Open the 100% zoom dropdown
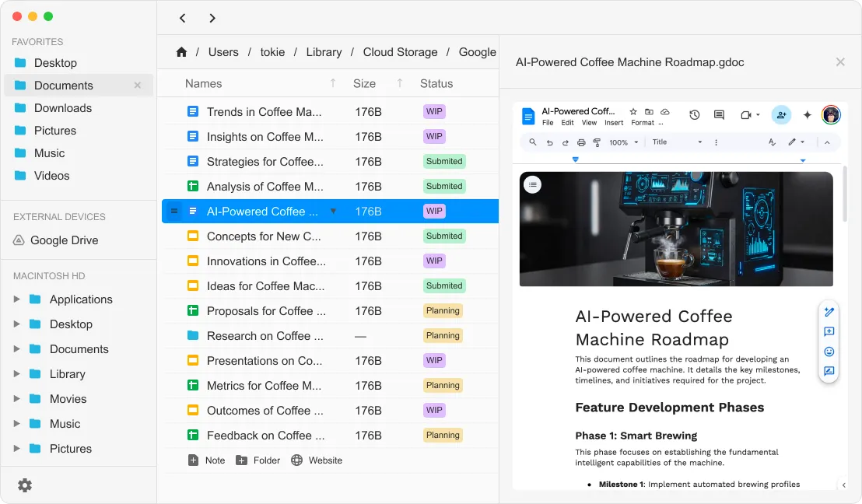The image size is (862, 504). pos(624,142)
